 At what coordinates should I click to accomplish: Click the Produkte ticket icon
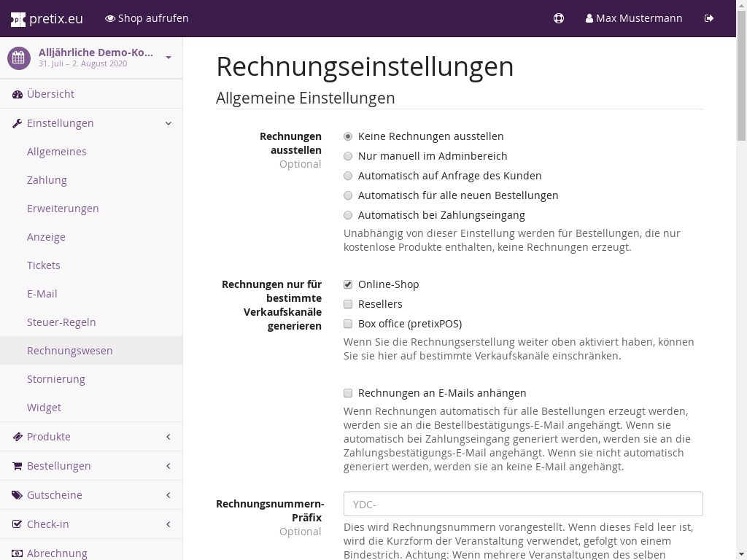(x=18, y=437)
